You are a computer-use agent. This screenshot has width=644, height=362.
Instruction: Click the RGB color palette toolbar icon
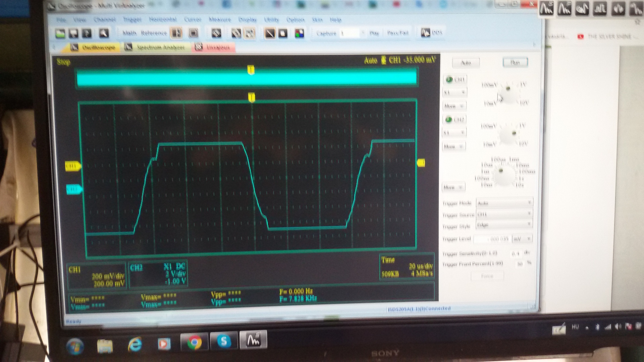tap(299, 33)
